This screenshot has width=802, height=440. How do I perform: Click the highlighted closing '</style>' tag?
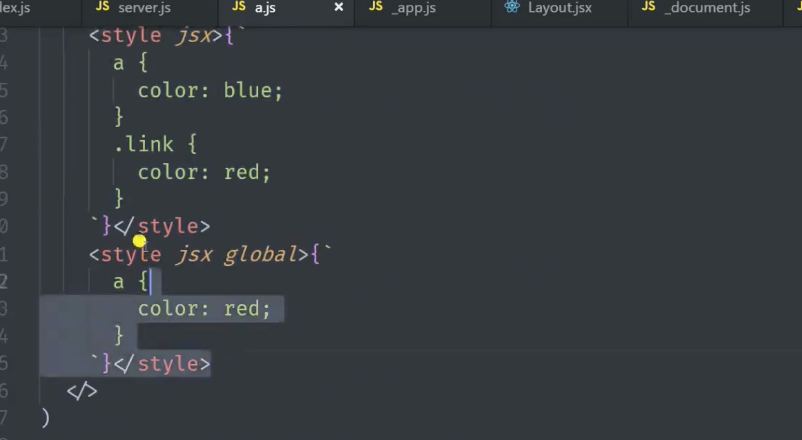pyautogui.click(x=162, y=364)
